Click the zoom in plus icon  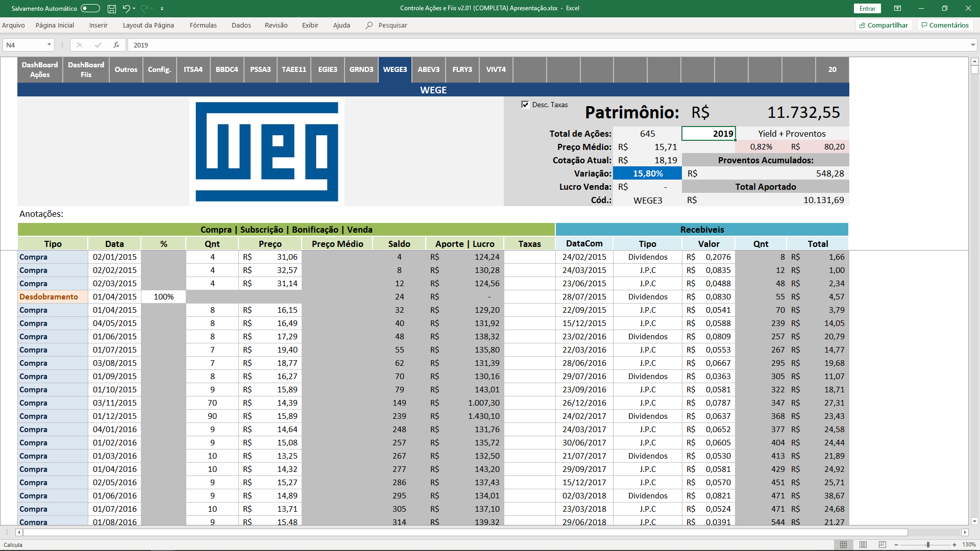pos(954,545)
